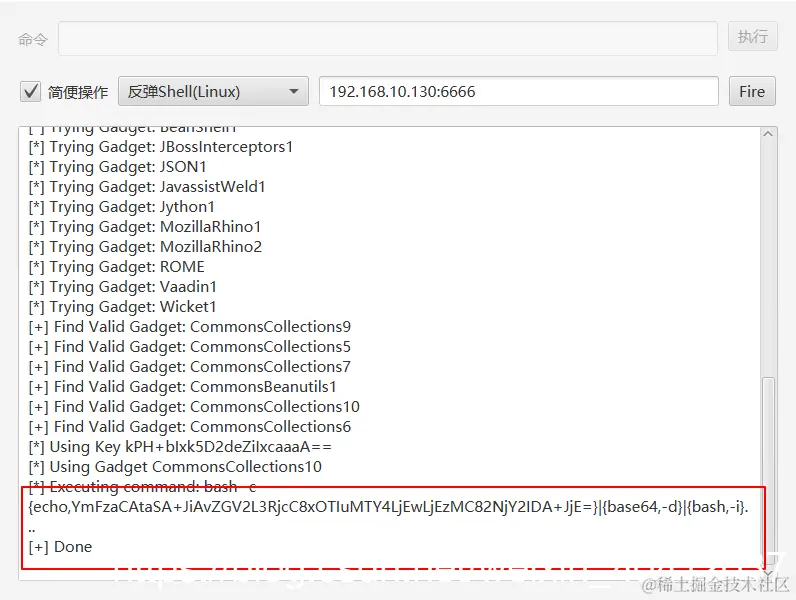Select the line Trying Gadget: Vaadin1
The width and height of the screenshot is (796, 600).
[x=123, y=287]
